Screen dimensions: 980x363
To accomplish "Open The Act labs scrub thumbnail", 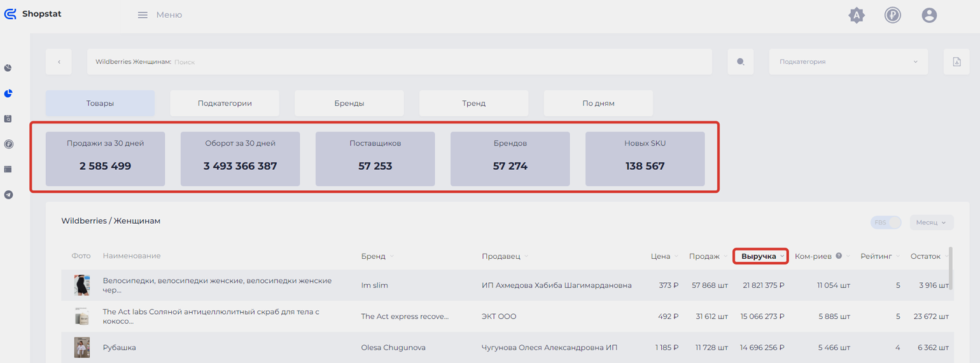I will click(x=81, y=317).
